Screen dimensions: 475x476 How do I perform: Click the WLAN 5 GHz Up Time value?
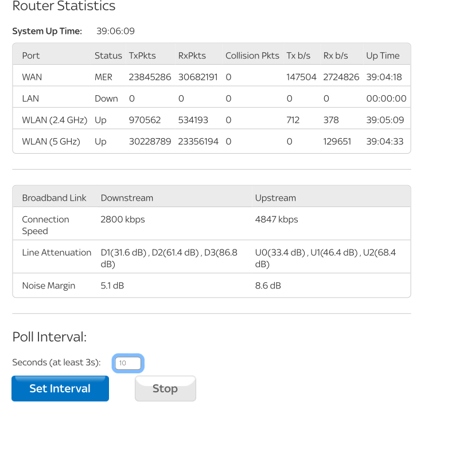point(384,142)
